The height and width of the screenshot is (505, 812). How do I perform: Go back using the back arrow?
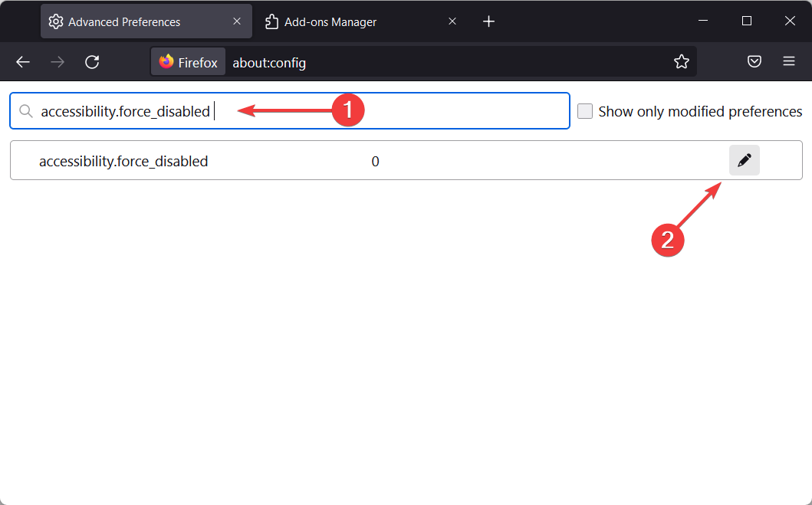23,62
